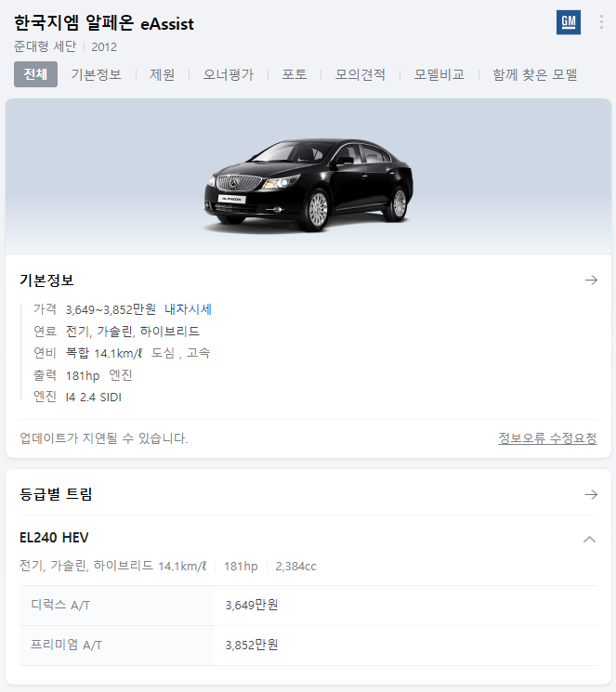The width and height of the screenshot is (616, 692).
Task: Click the 도심 fuel economy label
Action: [163, 353]
